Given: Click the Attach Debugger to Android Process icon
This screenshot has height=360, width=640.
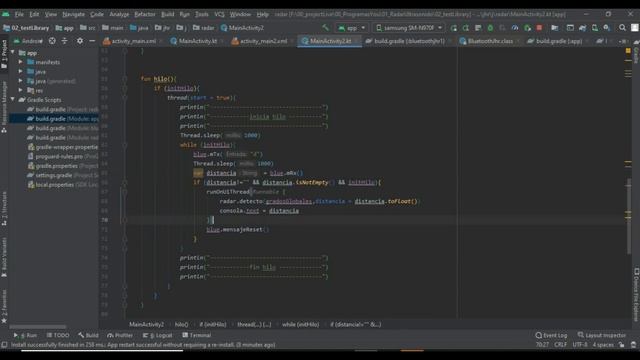Looking at the screenshot, I should pyautogui.click(x=527, y=28).
